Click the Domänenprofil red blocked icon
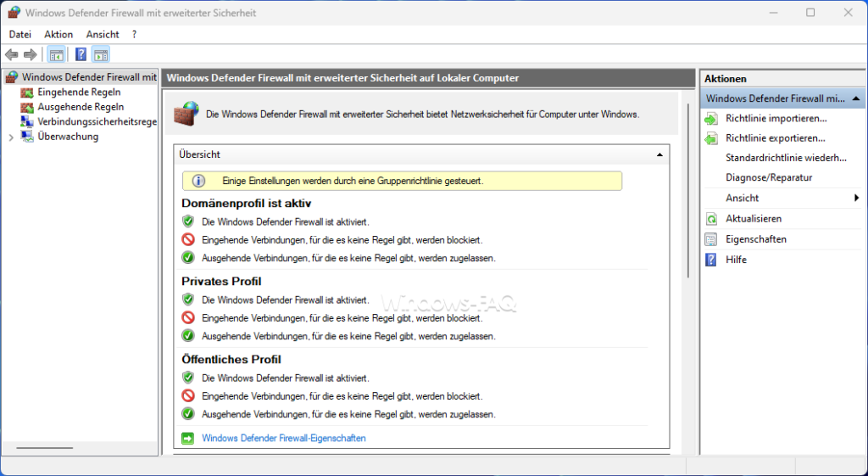 188,240
